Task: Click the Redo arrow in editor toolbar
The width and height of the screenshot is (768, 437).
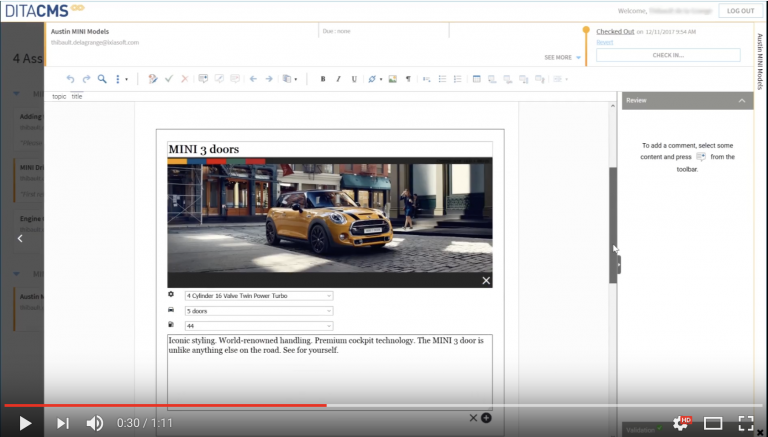Action: pyautogui.click(x=86, y=79)
